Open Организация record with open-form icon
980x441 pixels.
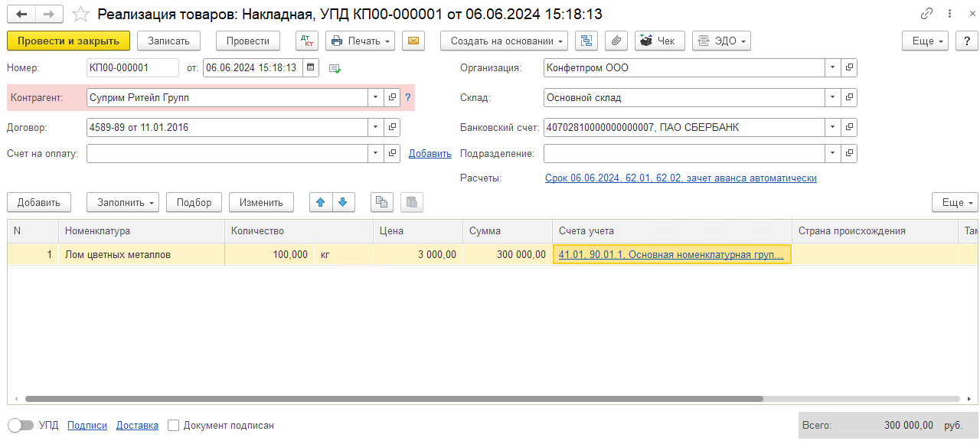click(849, 67)
